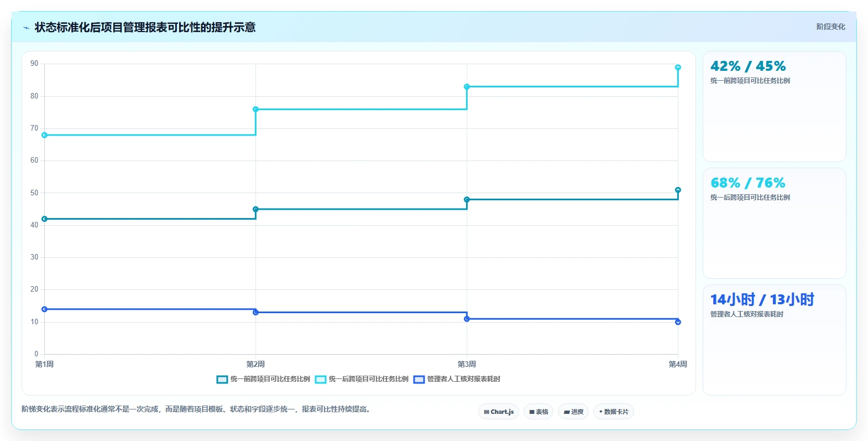Click the blue legend color box for 管理者人工核对
The image size is (868, 441).
[x=419, y=379]
